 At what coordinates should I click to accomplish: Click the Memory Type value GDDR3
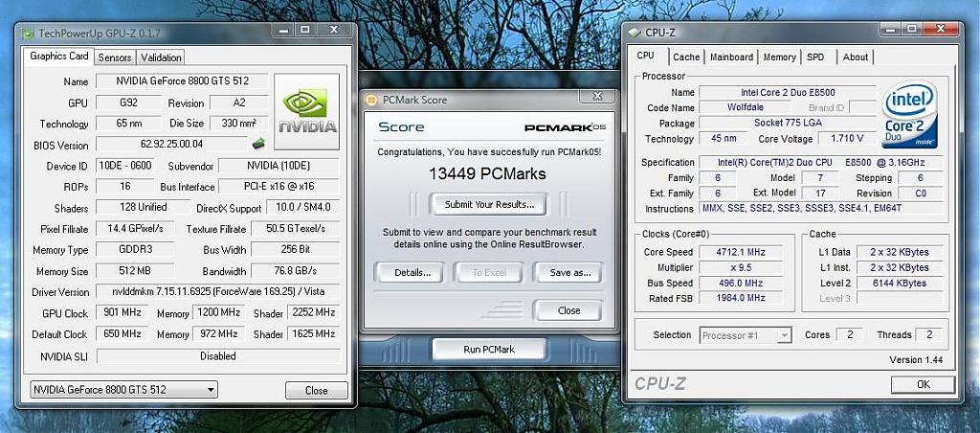136,249
